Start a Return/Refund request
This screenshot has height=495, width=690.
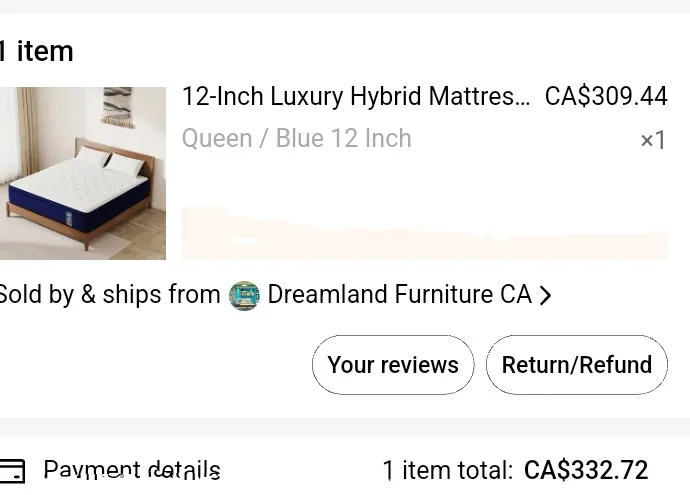coord(576,365)
